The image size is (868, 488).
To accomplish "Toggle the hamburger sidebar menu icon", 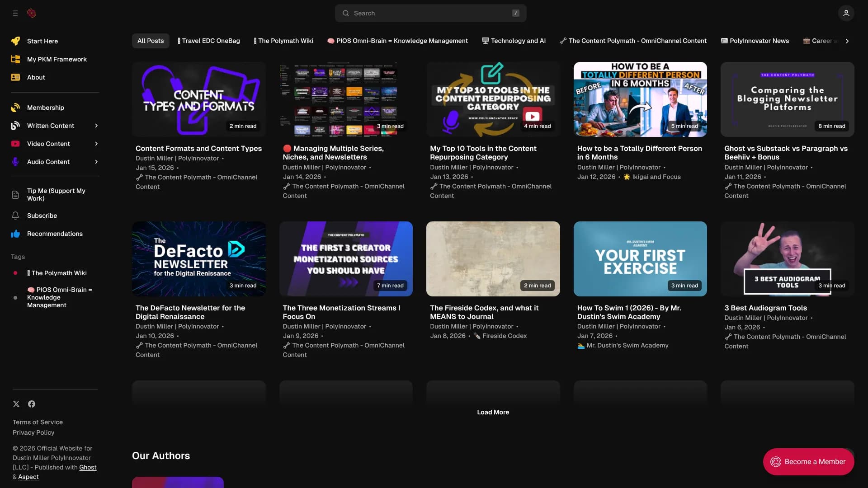I will point(15,13).
